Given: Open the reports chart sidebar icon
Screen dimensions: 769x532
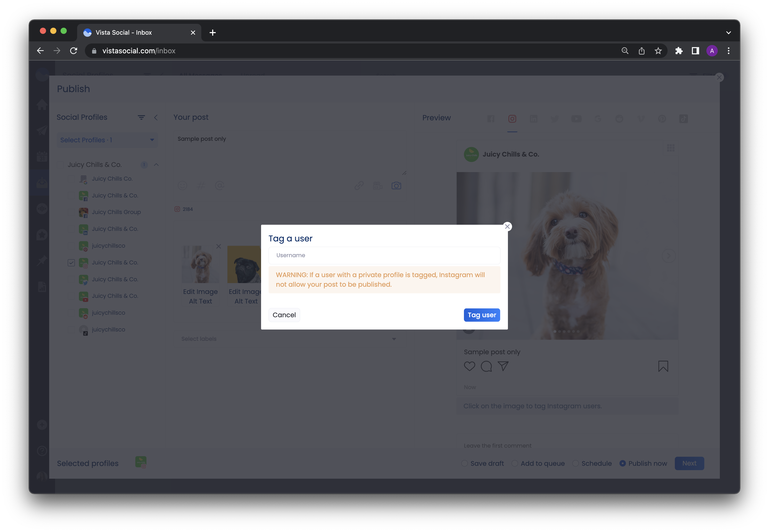Looking at the screenshot, I should pos(42,287).
